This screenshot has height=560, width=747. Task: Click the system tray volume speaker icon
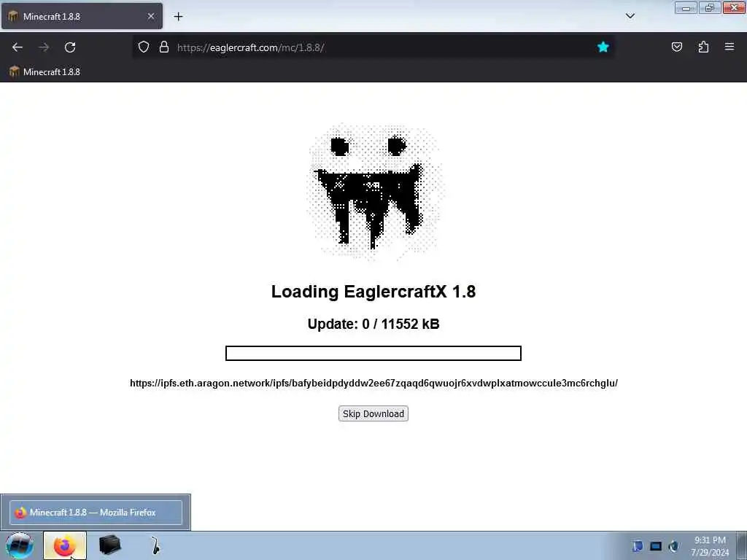[x=673, y=546]
